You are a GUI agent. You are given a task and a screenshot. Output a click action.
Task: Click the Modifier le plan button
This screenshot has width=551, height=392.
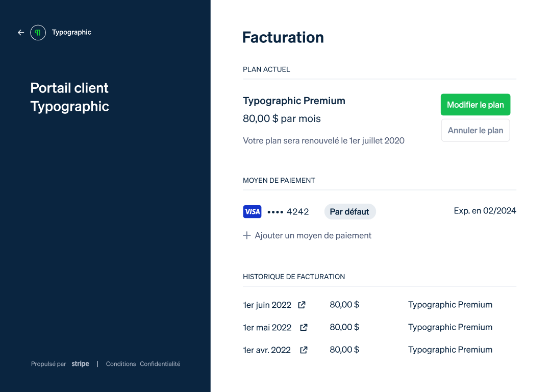475,105
